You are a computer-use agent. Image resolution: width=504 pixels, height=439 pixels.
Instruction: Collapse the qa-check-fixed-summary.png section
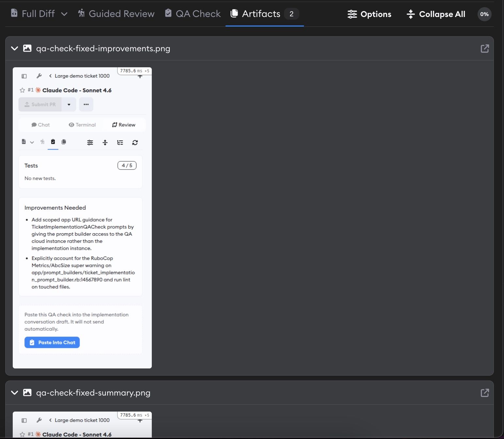14,393
